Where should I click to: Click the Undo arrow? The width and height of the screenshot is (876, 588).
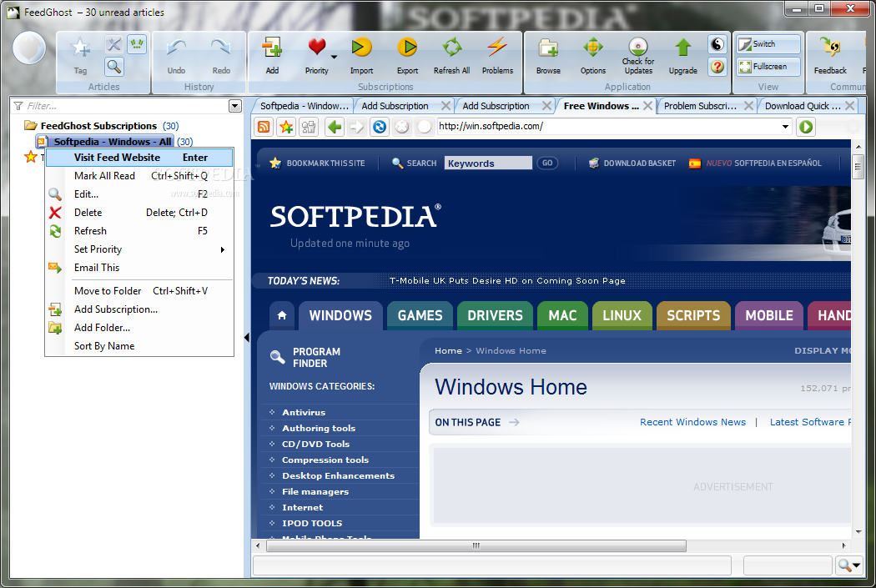click(x=176, y=48)
